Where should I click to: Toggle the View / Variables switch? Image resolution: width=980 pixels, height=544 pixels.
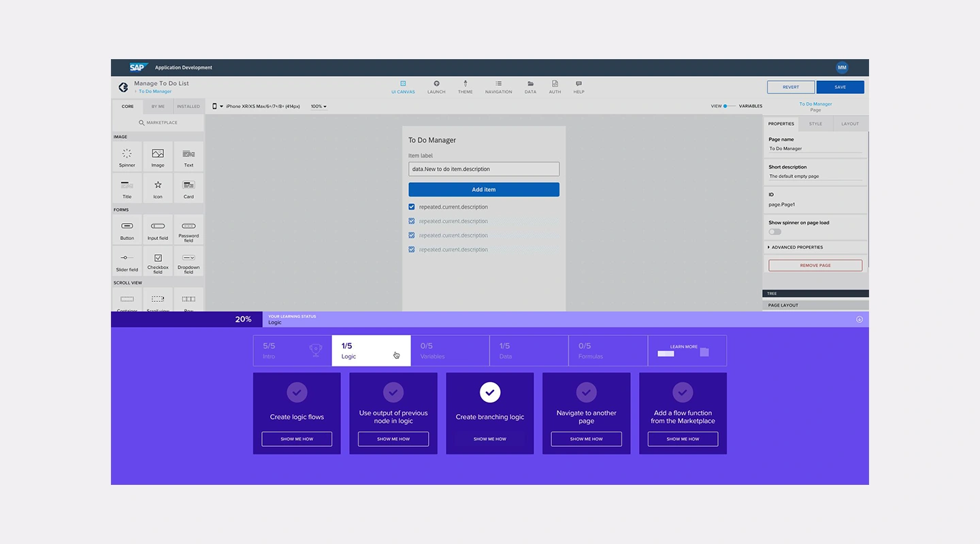730,106
